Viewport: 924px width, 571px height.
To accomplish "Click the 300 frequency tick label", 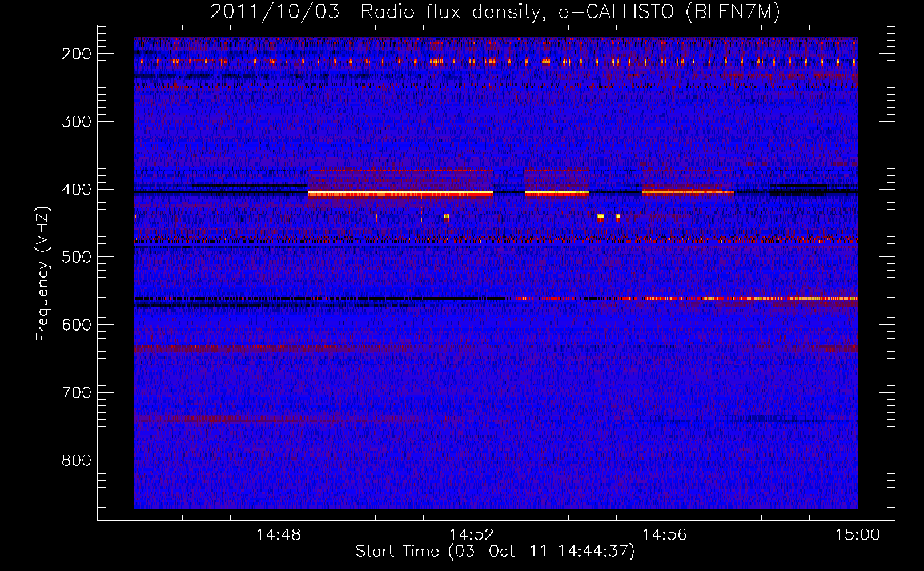I will click(77, 122).
